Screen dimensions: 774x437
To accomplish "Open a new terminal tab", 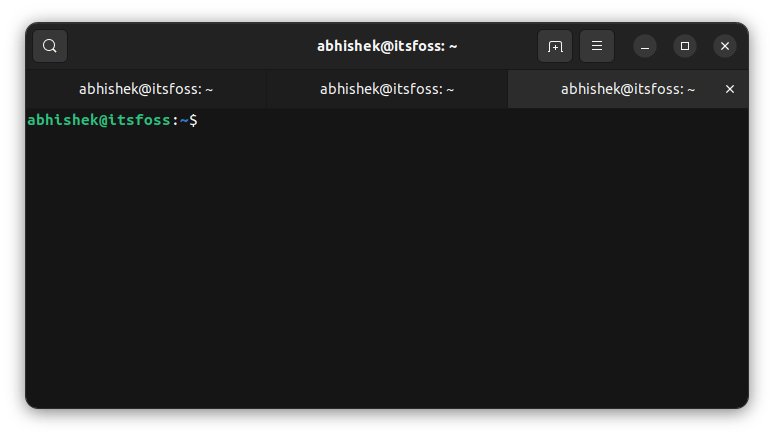I will coord(555,46).
